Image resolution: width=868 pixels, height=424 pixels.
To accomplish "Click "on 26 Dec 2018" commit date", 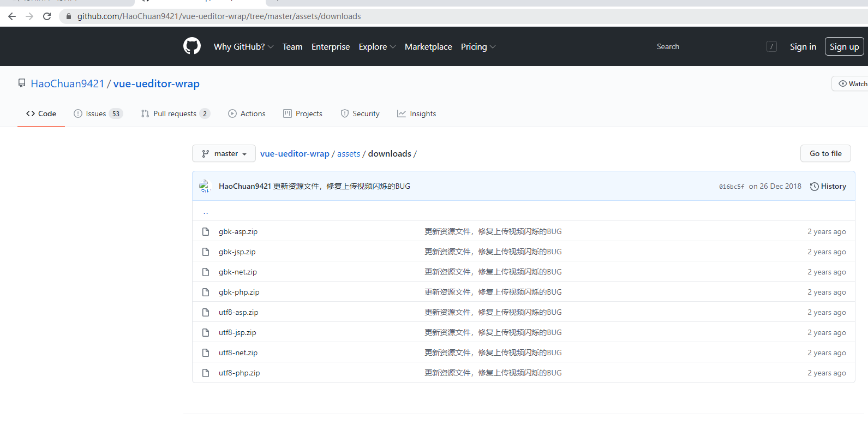I will point(775,186).
